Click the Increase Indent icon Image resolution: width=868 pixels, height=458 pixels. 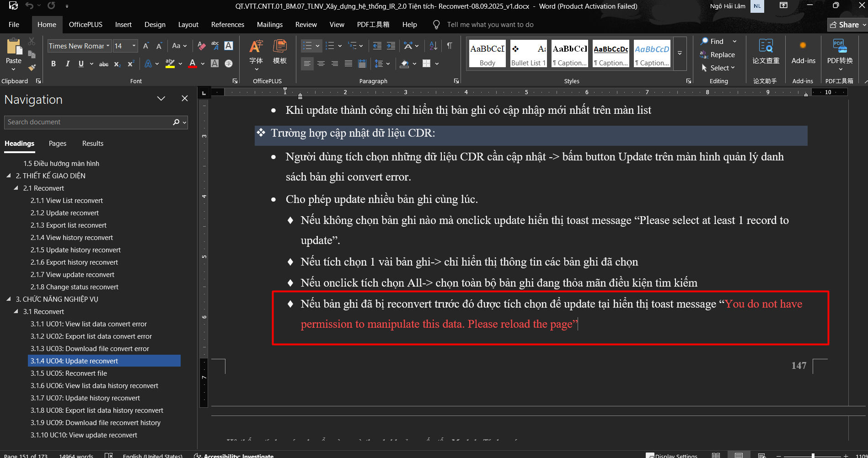(391, 46)
